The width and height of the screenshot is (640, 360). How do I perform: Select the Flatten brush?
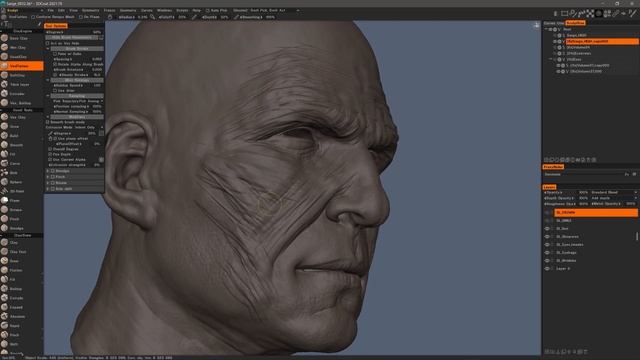pyautogui.click(x=16, y=270)
